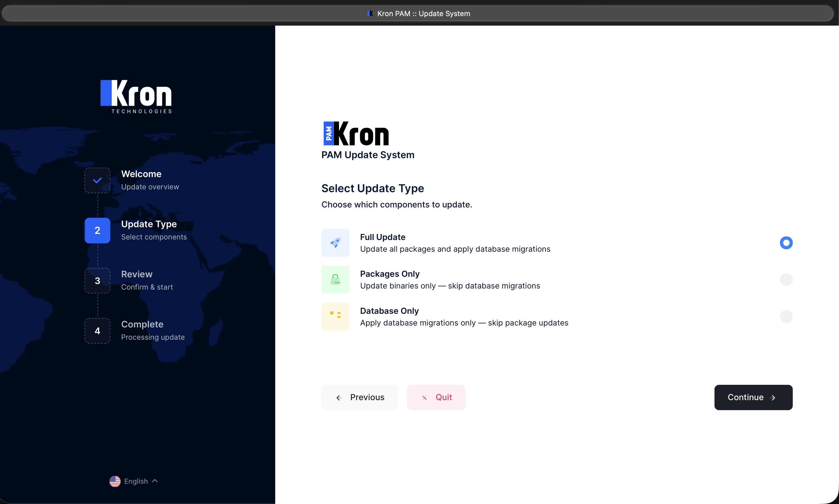Click the step 3 Review badge
Screen dimensions: 839x504
(97, 280)
